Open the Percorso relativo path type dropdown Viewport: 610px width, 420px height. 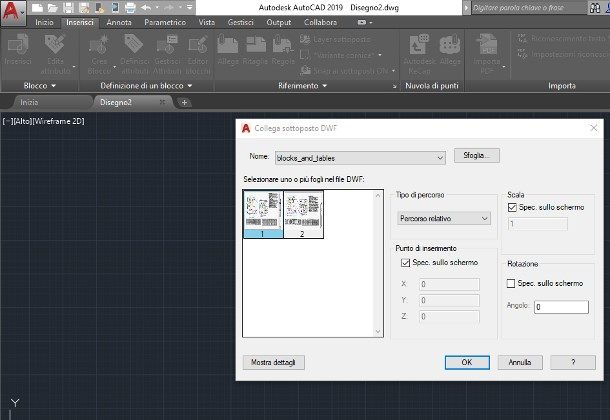pos(484,218)
